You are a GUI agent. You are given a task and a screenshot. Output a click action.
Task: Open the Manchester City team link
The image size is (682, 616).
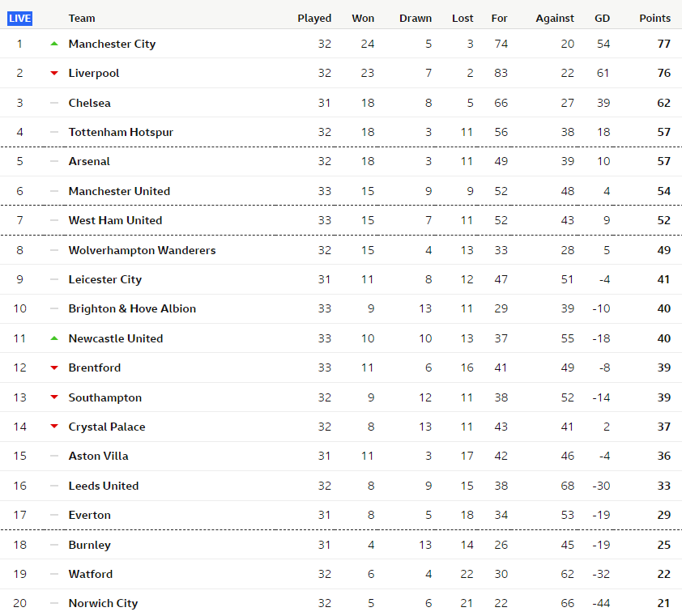(112, 44)
